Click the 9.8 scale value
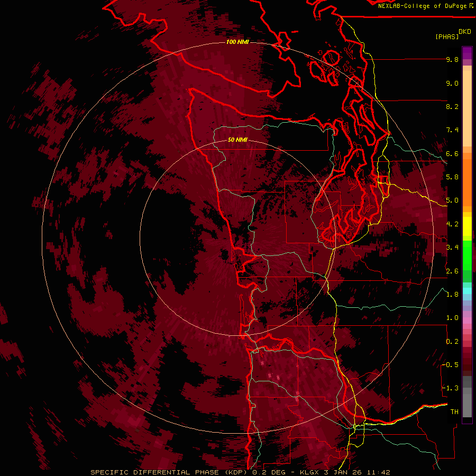The height and width of the screenshot is (476, 476). (452, 60)
